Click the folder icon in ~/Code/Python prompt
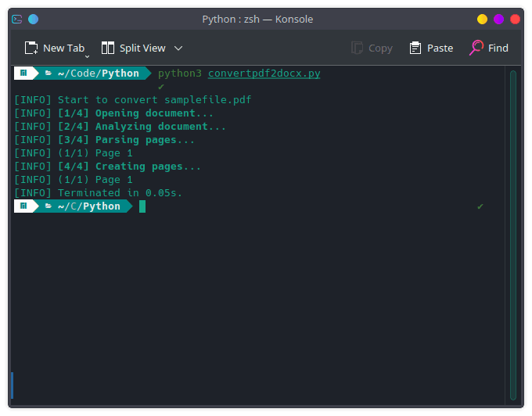Screen dimensions: 532x416 click(x=49, y=73)
